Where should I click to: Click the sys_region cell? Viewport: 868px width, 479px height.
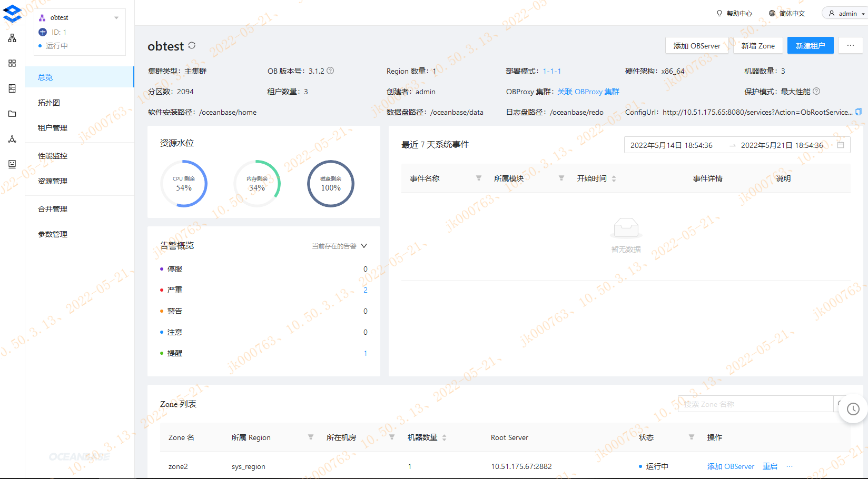pyautogui.click(x=249, y=466)
